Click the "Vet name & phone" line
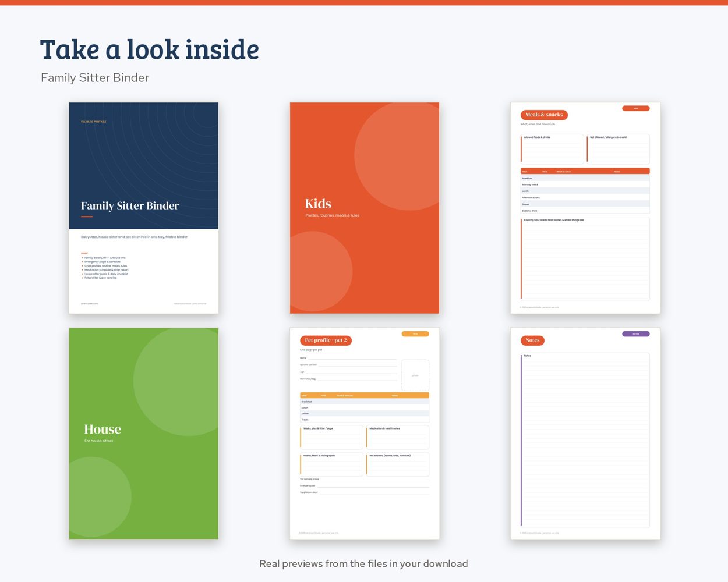Viewport: 728px width, 582px height. (365, 479)
